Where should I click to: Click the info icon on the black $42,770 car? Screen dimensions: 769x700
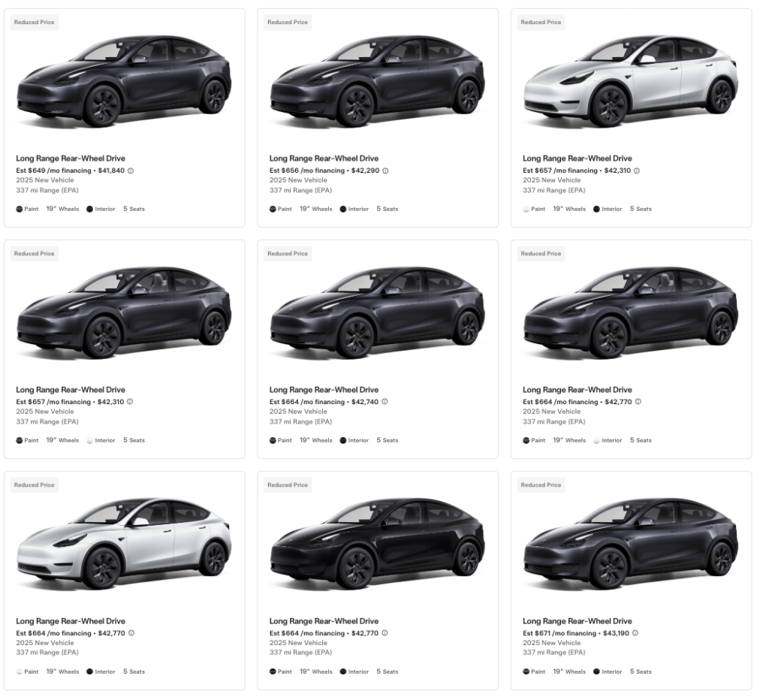[x=384, y=633]
